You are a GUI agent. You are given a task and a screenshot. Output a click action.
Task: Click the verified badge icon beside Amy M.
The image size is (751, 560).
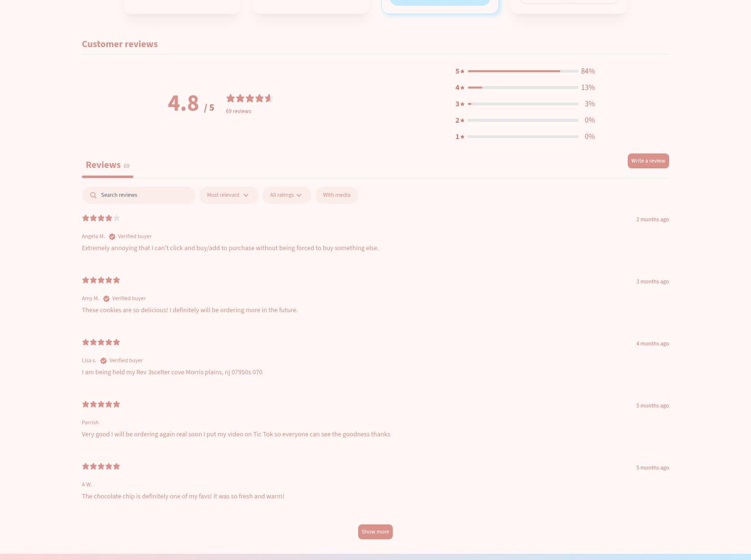[x=106, y=299]
